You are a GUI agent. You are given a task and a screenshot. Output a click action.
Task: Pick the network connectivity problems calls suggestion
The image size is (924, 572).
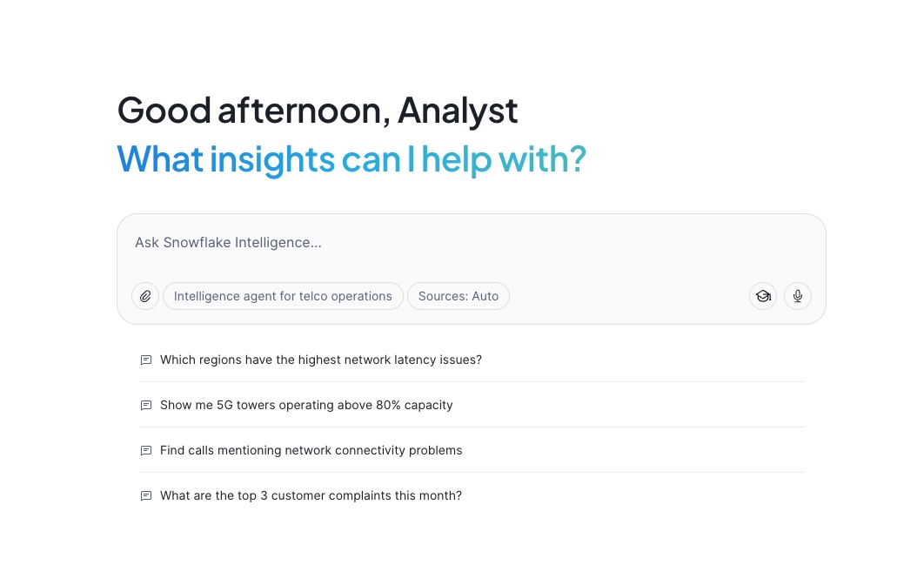(311, 450)
